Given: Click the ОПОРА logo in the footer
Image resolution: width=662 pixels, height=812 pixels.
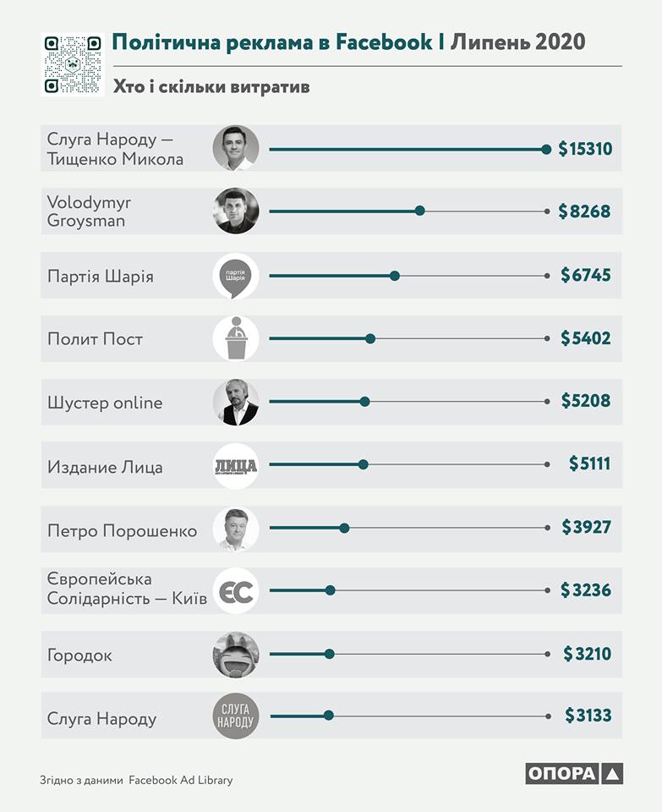Looking at the screenshot, I should point(573,773).
